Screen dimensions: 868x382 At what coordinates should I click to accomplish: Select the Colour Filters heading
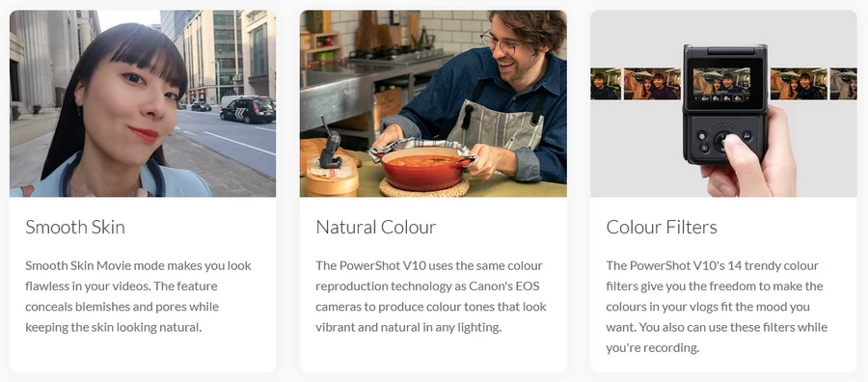[x=662, y=227]
